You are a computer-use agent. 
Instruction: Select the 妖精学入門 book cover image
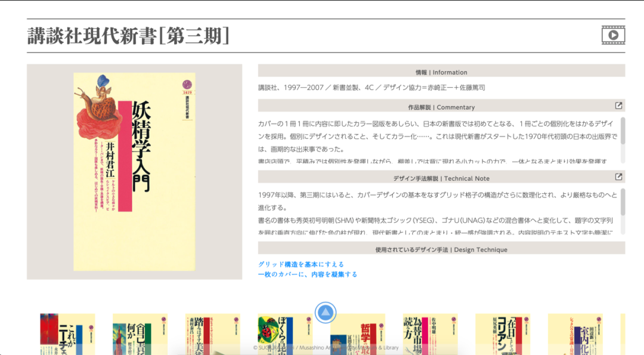[x=134, y=172]
